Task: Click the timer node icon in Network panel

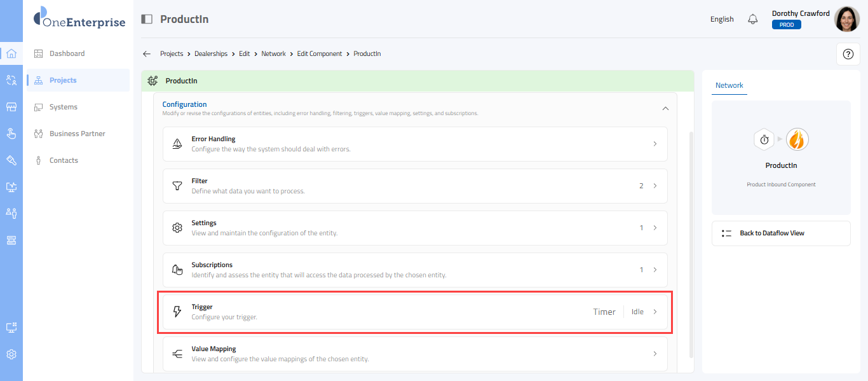Action: [x=764, y=139]
